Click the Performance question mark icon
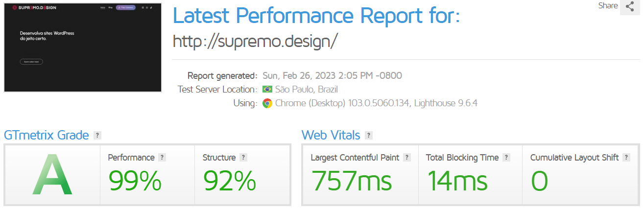Screen dimensions: 644x210 point(162,158)
